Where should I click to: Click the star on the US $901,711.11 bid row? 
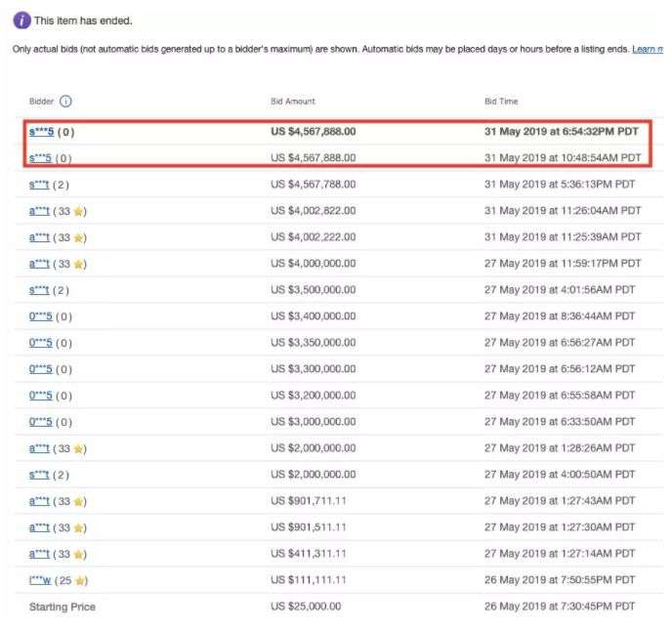point(80,501)
